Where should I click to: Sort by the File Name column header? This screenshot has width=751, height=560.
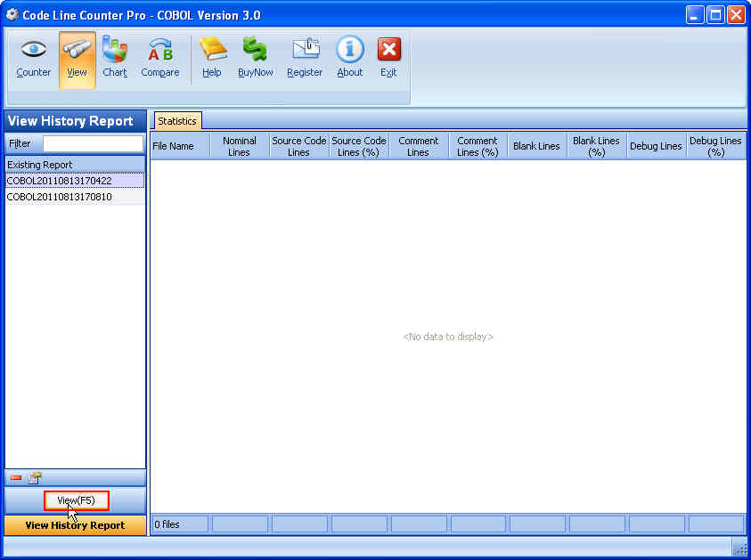click(x=178, y=145)
